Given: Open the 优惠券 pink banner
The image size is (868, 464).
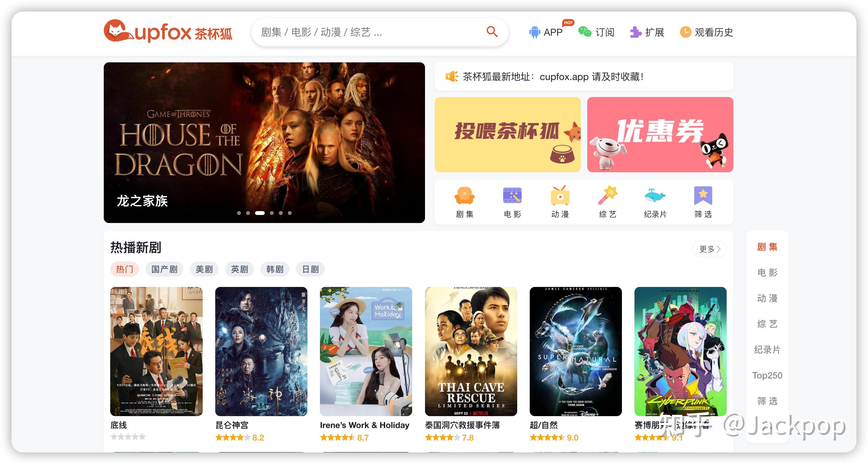Looking at the screenshot, I should (x=660, y=135).
